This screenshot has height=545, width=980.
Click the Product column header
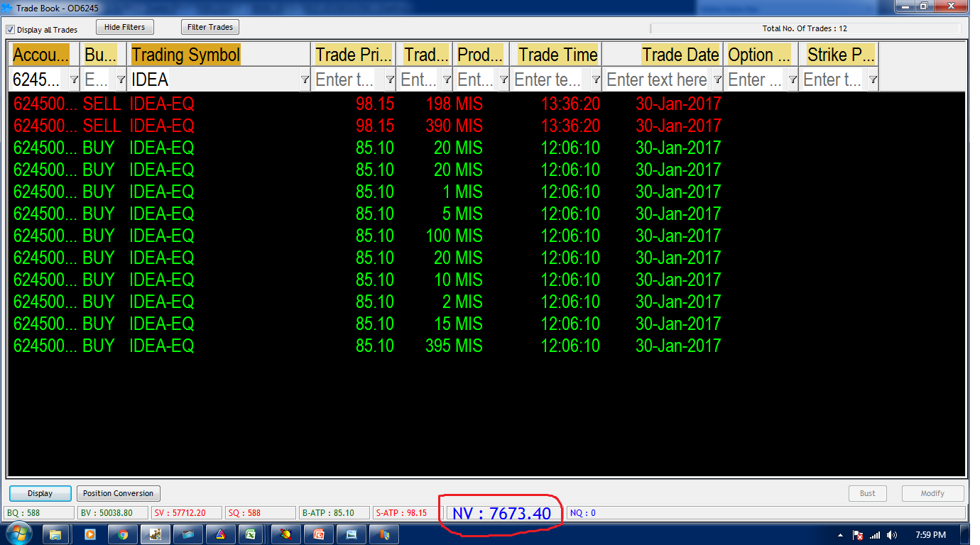(480, 55)
